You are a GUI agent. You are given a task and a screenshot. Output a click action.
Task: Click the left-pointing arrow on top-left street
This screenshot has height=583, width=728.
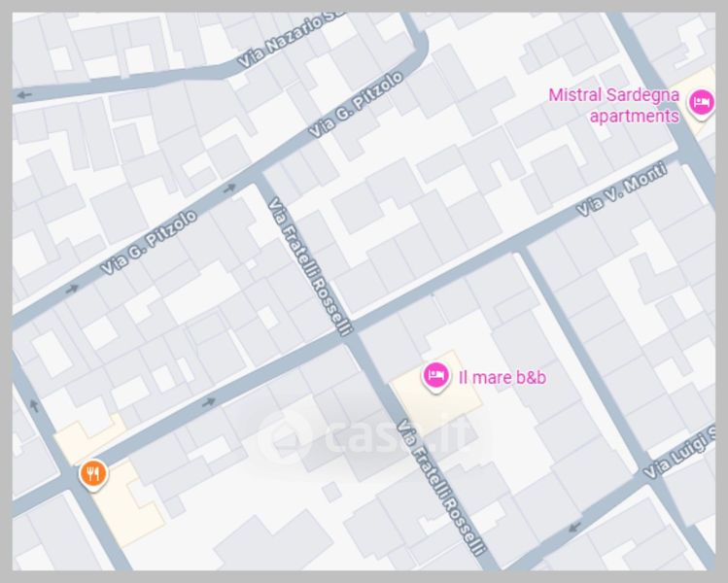23,95
